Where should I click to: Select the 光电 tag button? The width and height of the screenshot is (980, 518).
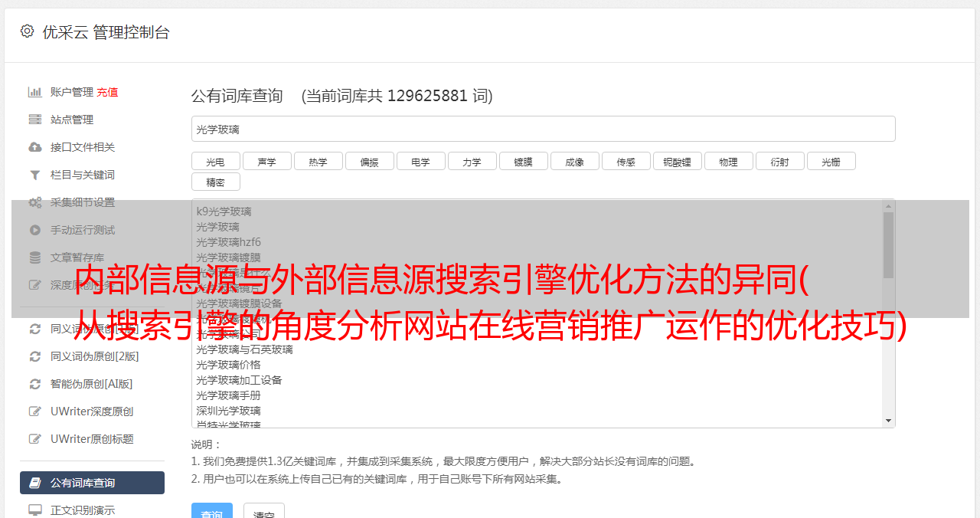coord(216,162)
